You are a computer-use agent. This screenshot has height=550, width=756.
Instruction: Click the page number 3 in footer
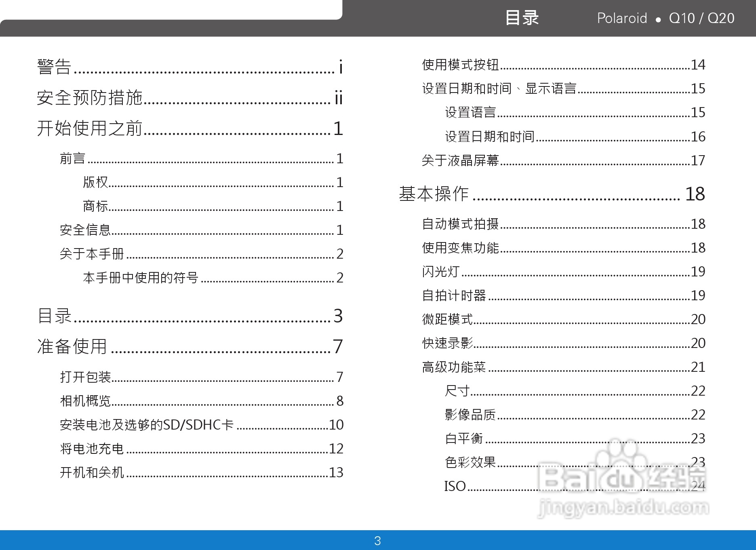pos(378,541)
